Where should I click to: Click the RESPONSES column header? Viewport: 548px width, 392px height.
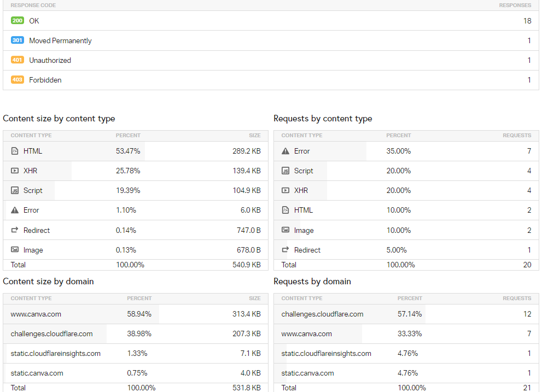pyautogui.click(x=515, y=5)
